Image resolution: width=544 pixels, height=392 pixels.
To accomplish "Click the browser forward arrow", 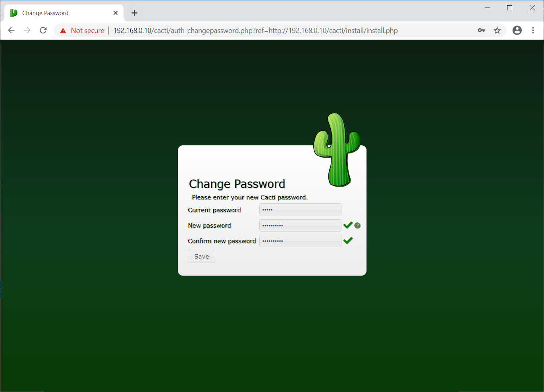I will click(x=27, y=31).
